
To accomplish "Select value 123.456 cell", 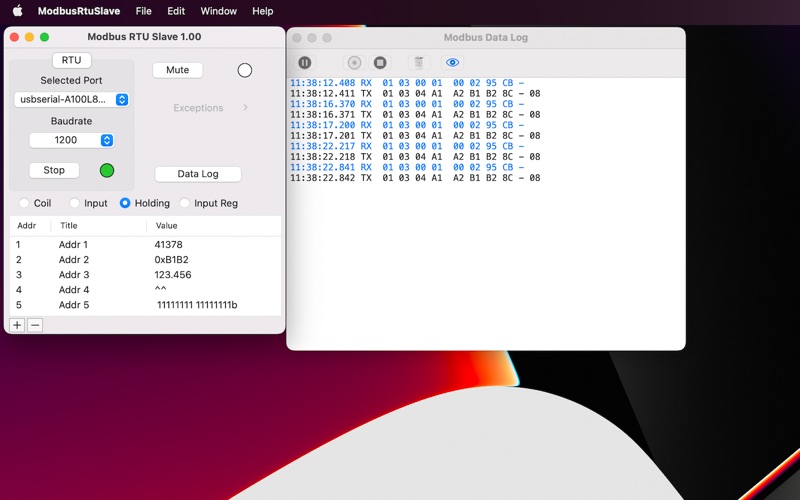I will [x=173, y=274].
